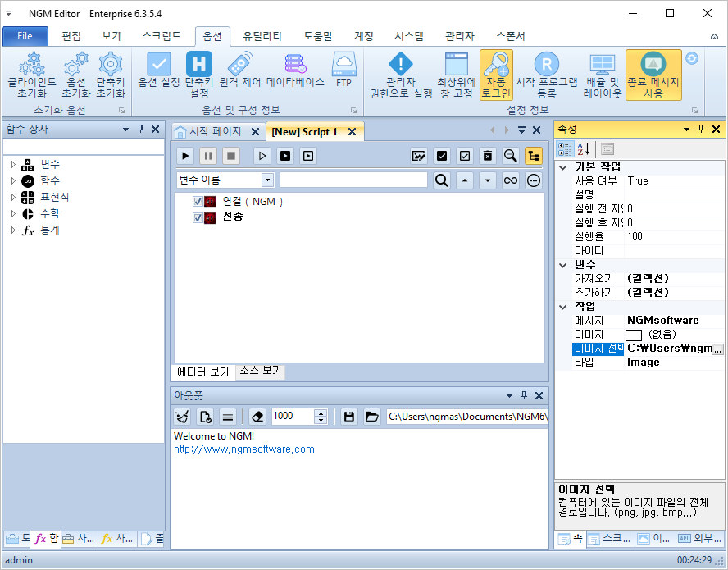Click edit image icon in script toolbar
Screen dimensions: 728x570
coord(419,156)
